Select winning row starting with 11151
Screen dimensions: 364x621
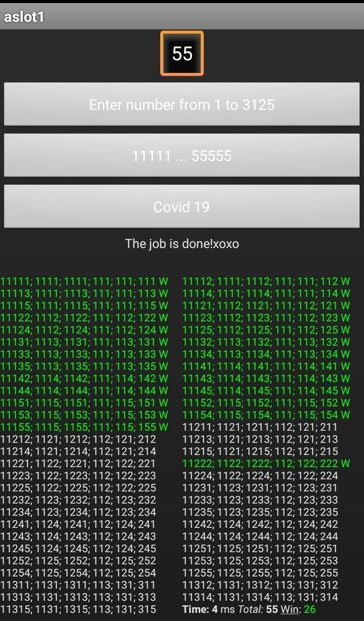coord(84,402)
